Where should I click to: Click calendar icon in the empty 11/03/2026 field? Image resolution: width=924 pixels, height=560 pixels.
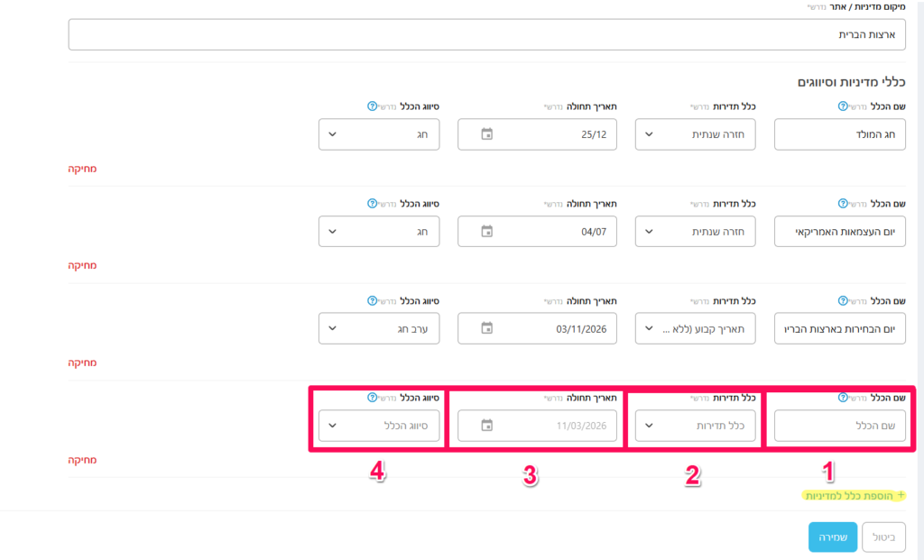pos(487,426)
